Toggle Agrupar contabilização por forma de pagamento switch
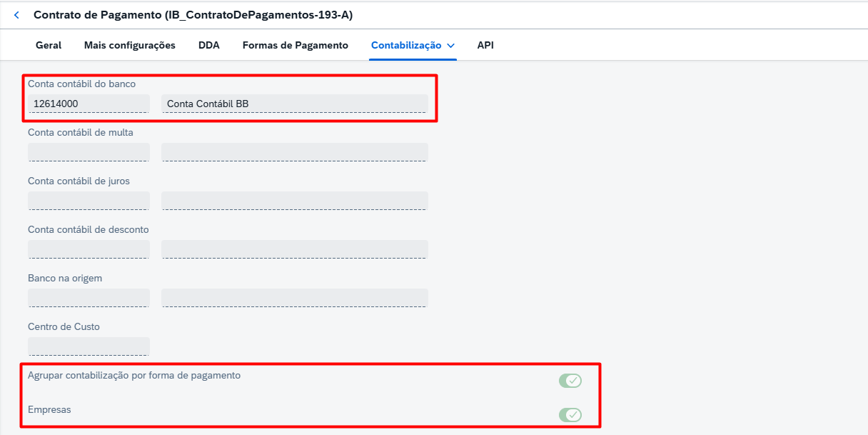This screenshot has width=868, height=435. pyautogui.click(x=570, y=381)
